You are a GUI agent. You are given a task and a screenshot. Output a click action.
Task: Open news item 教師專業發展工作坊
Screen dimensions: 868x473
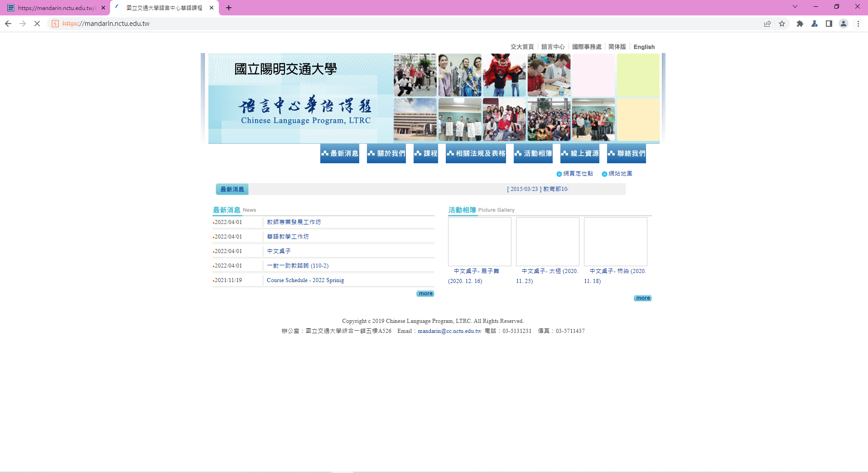pyautogui.click(x=294, y=222)
